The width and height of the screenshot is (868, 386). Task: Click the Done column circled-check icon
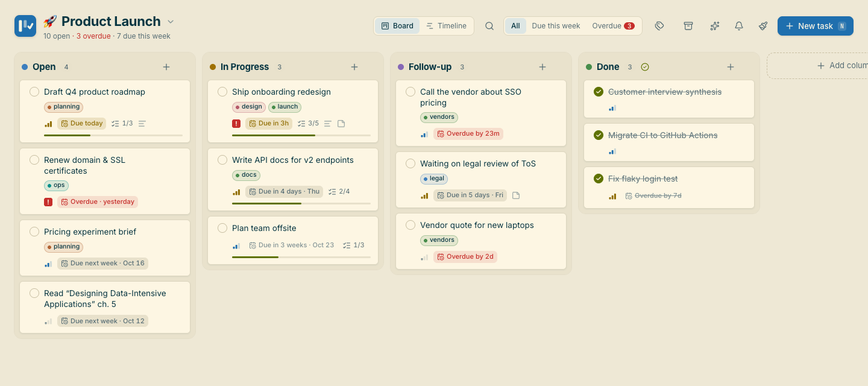tap(645, 67)
